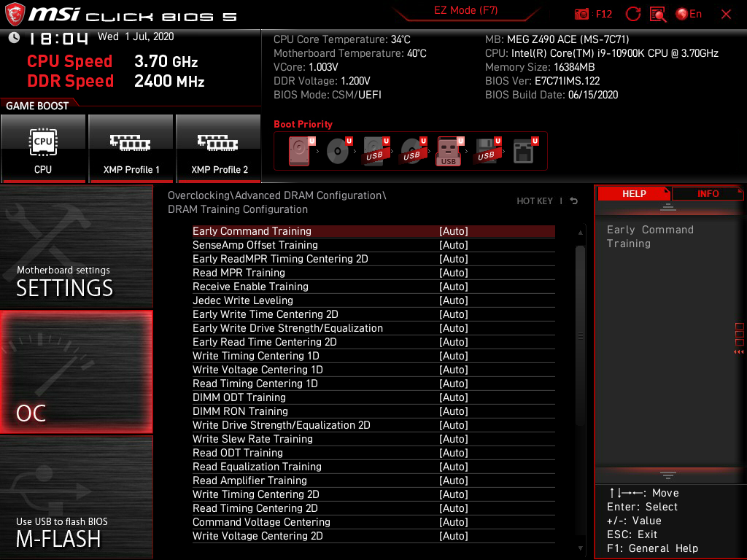The height and width of the screenshot is (560, 747).
Task: Click the screenshot capture icon near F12
Action: [583, 14]
